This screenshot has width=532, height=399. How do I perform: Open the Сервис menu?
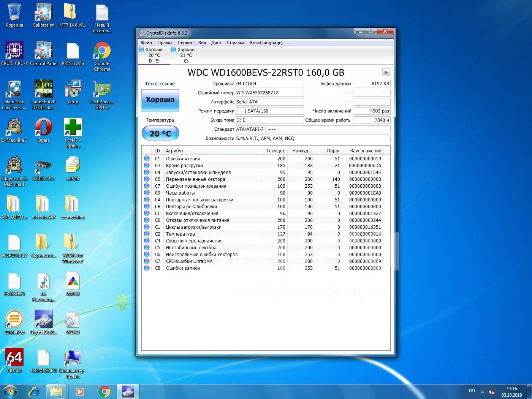coord(185,43)
